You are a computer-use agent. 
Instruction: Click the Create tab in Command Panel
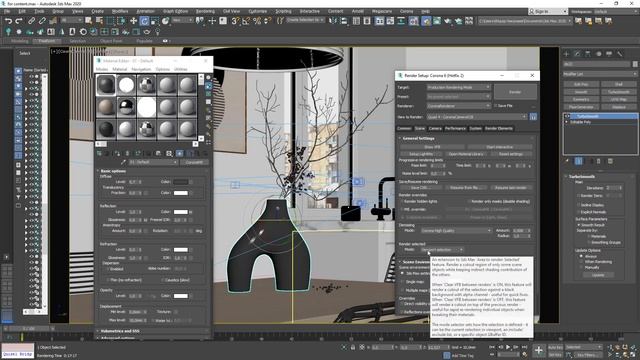pos(567,53)
